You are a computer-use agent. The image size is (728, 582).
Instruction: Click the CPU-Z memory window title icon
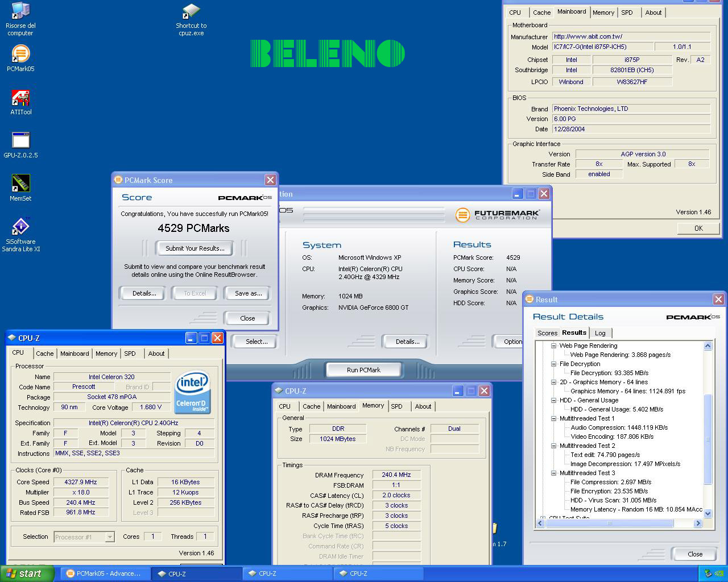pyautogui.click(x=279, y=390)
